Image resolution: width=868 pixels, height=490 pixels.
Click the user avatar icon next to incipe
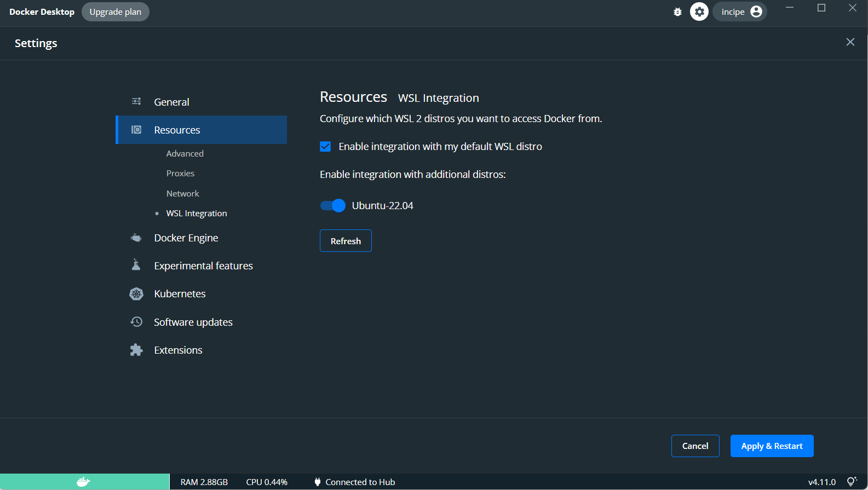(756, 11)
